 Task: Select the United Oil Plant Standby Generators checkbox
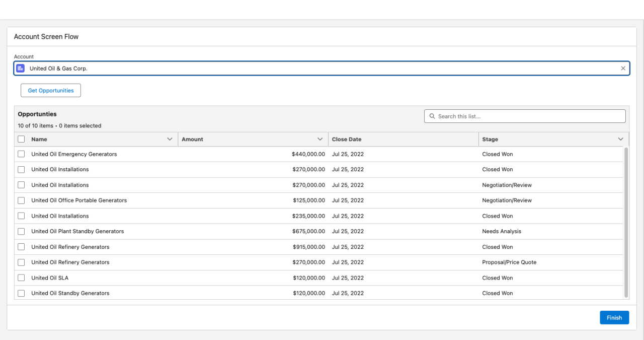21,231
